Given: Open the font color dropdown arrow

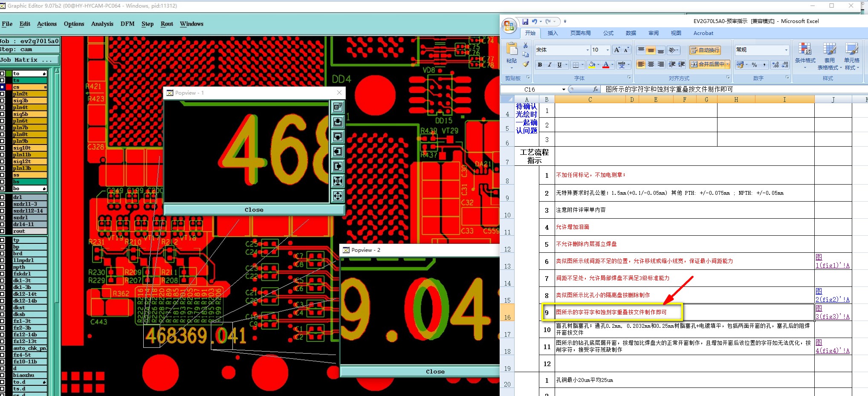Looking at the screenshot, I should point(612,65).
